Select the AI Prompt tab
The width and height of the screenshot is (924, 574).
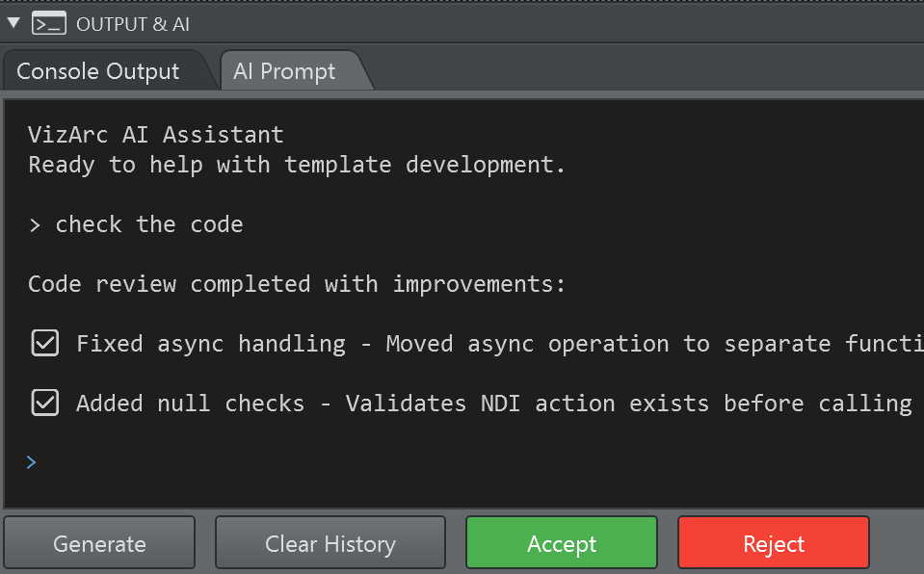(284, 71)
